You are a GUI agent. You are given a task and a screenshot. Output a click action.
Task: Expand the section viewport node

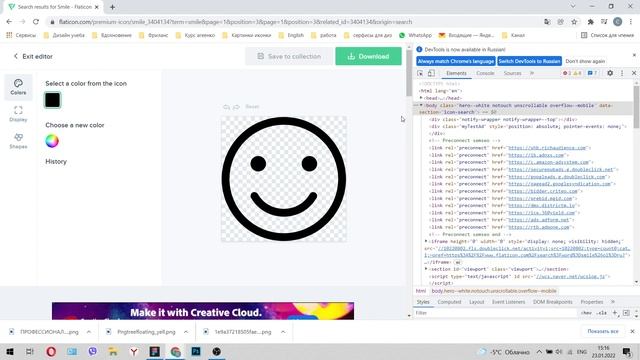tap(426, 269)
